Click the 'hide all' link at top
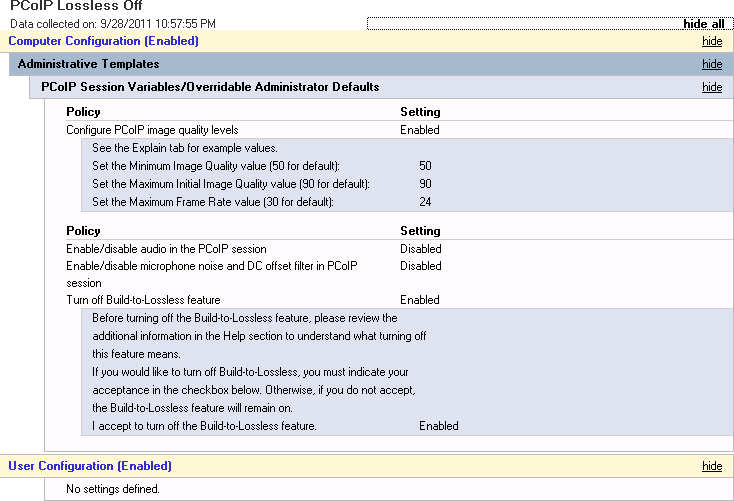The height and width of the screenshot is (501, 734). point(704,24)
